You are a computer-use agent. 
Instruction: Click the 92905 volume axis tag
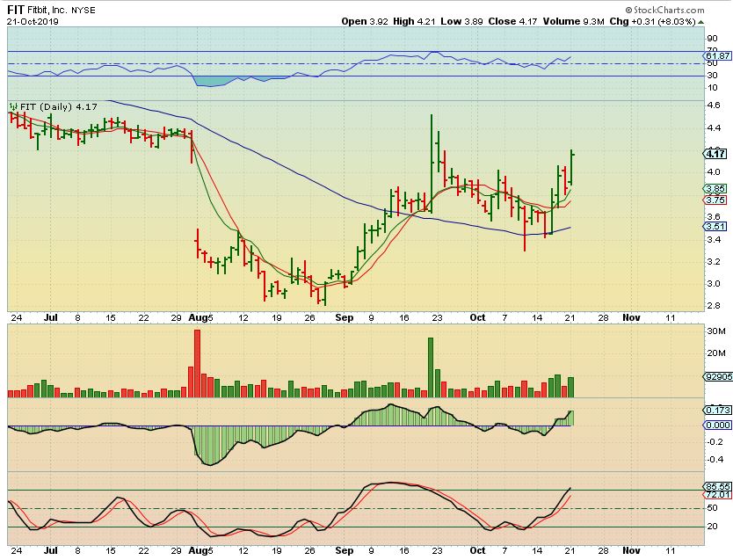point(717,376)
